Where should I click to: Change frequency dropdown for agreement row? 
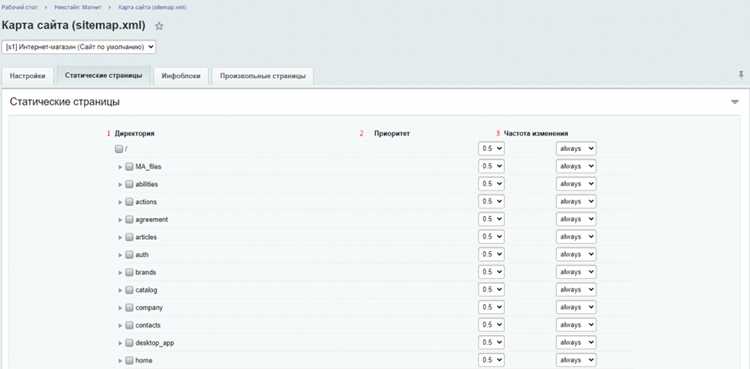click(x=576, y=220)
